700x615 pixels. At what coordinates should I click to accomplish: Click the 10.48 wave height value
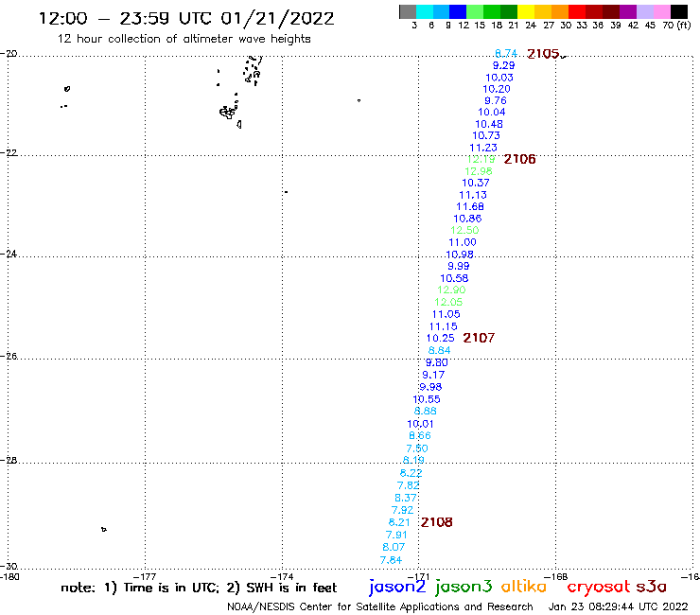pos(489,124)
